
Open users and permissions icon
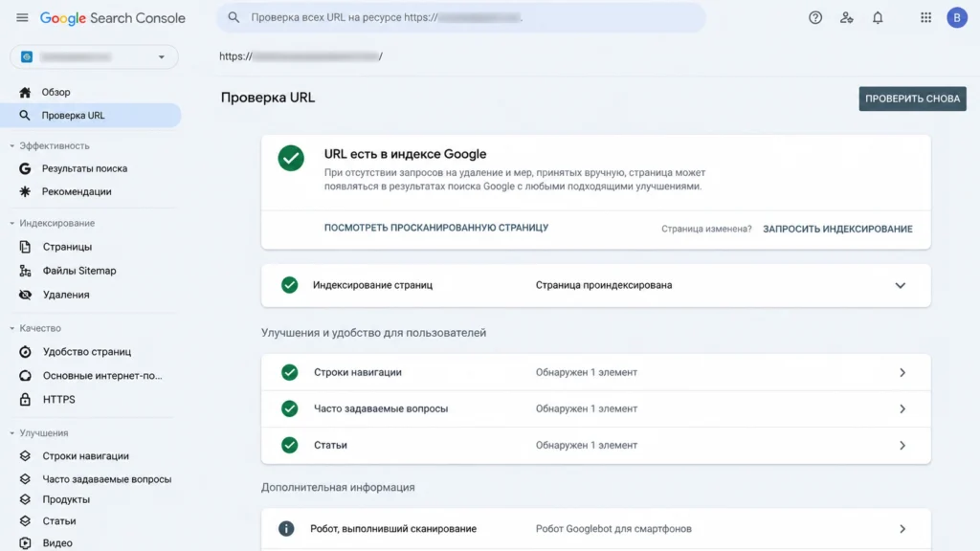[846, 17]
